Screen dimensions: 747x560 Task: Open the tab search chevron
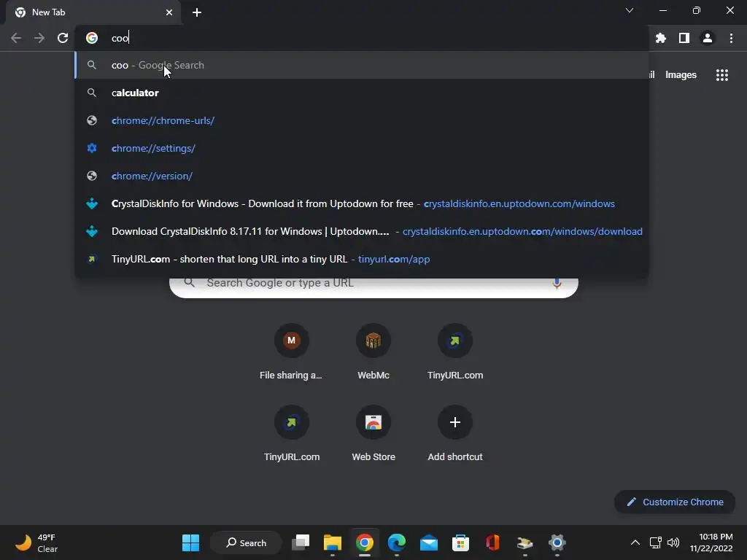[x=630, y=10]
